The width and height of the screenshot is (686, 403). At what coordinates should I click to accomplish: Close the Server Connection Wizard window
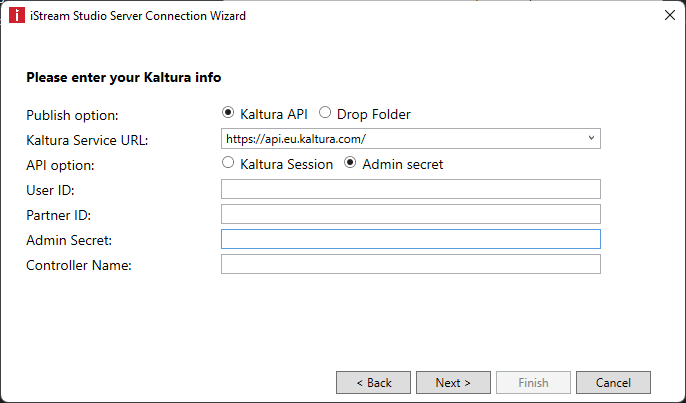669,15
